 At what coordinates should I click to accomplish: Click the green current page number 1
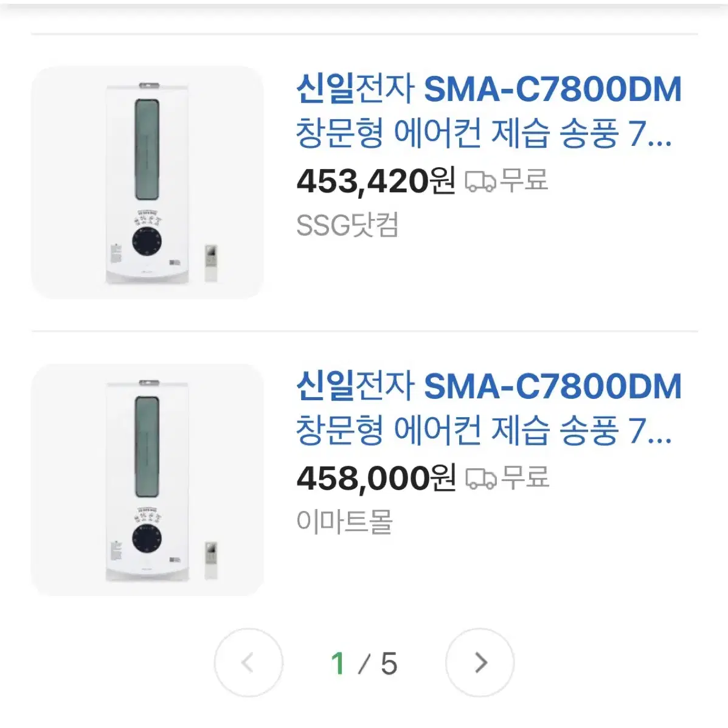pyautogui.click(x=338, y=663)
